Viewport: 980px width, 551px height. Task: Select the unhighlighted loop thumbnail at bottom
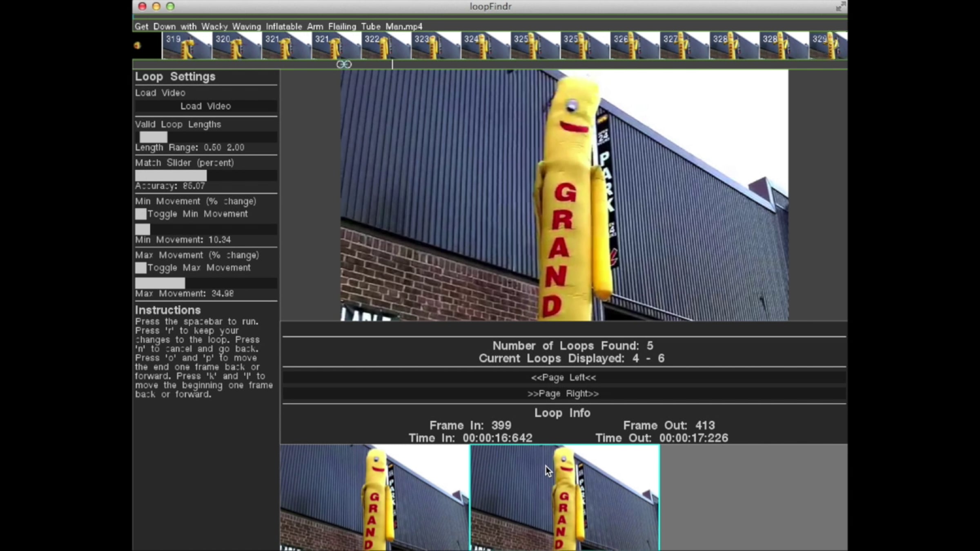pos(375,498)
